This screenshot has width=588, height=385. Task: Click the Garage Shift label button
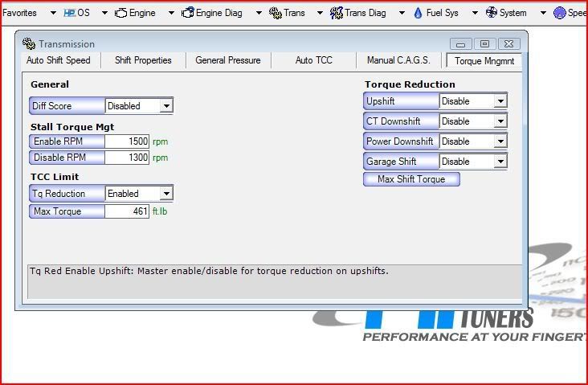coord(402,162)
